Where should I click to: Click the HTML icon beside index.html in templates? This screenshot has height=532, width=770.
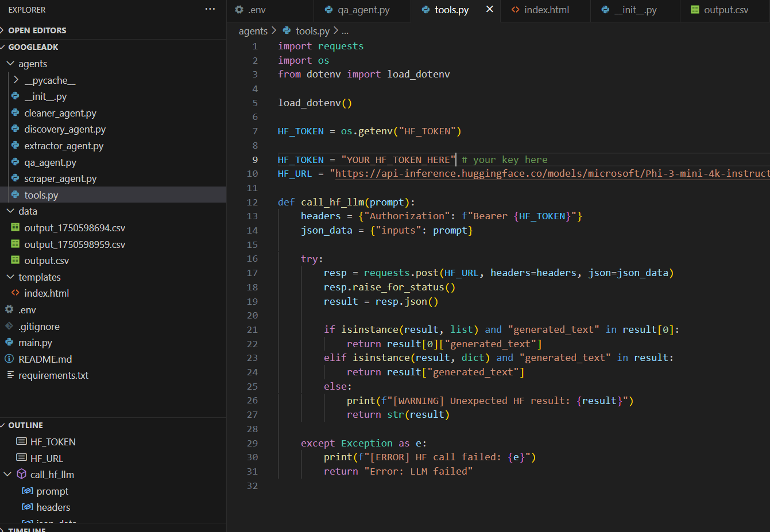[x=16, y=293]
